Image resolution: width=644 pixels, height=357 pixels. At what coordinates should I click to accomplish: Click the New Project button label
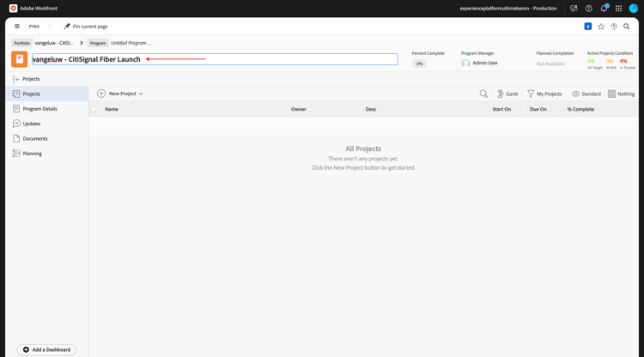(x=123, y=94)
